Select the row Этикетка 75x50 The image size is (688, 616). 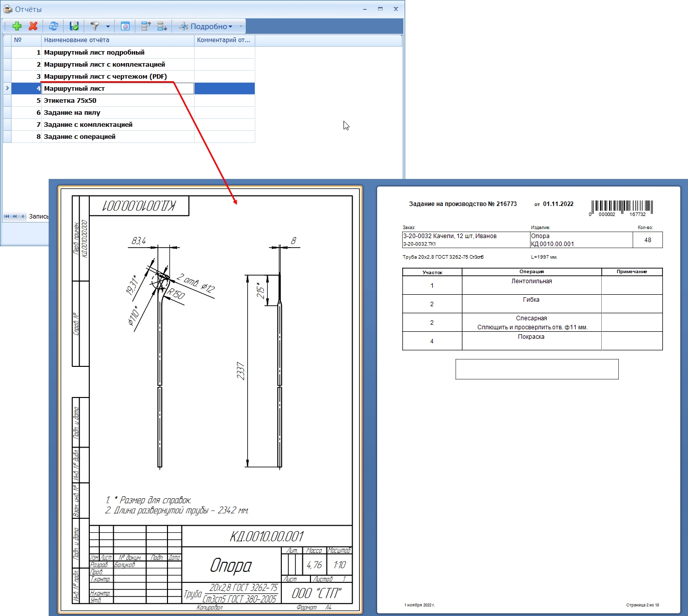[x=133, y=100]
